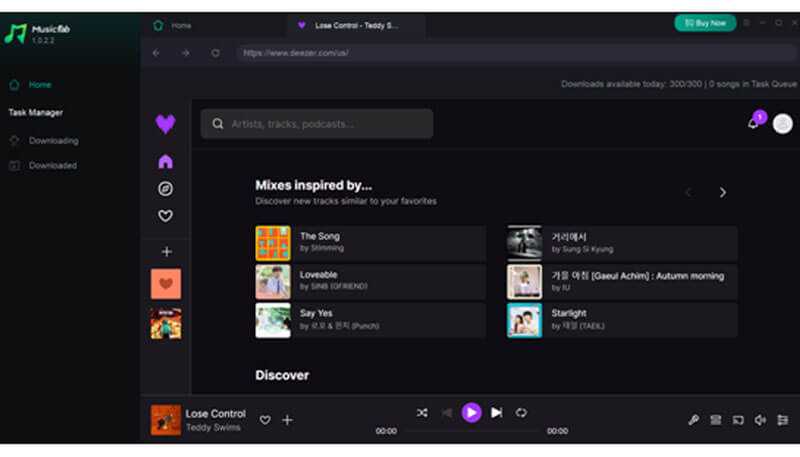
Task: Open Downloading in Task Manager
Action: tap(53, 141)
